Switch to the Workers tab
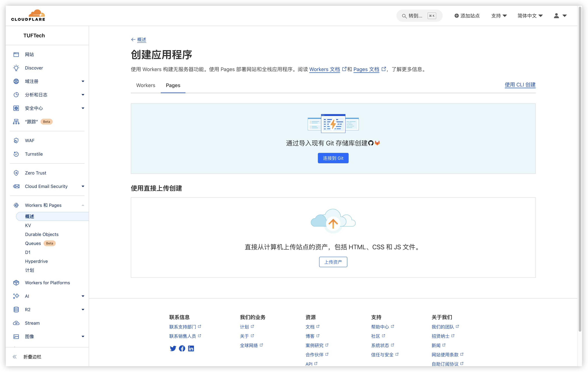The width and height of the screenshot is (588, 372). pos(146,85)
